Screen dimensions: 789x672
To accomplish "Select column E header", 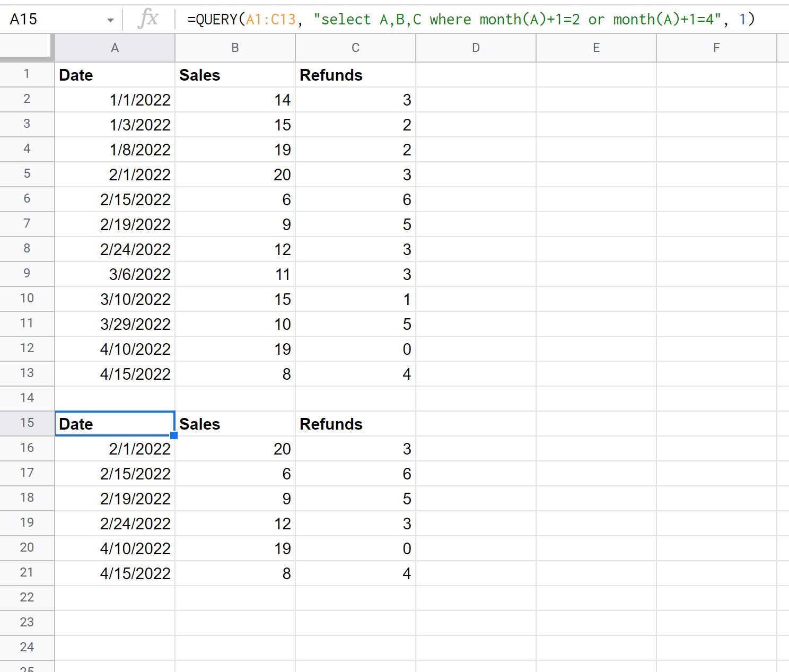I will coord(596,48).
